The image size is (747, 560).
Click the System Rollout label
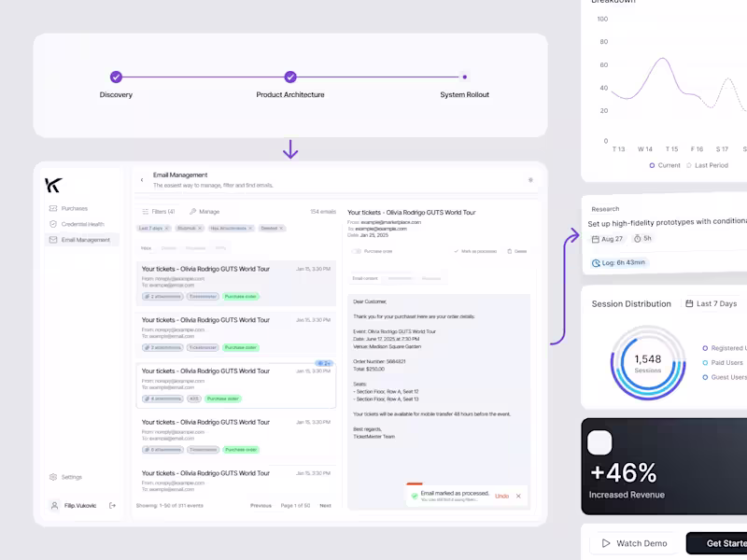click(x=464, y=95)
